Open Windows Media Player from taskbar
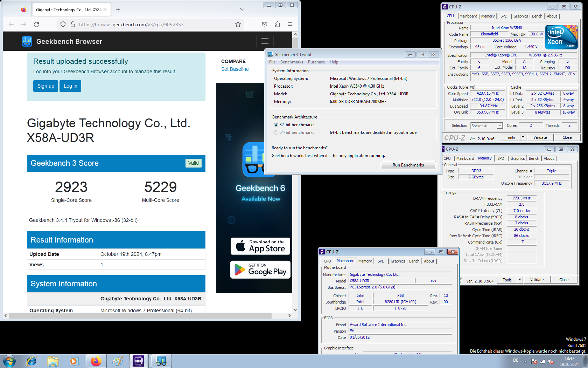 pos(74,361)
